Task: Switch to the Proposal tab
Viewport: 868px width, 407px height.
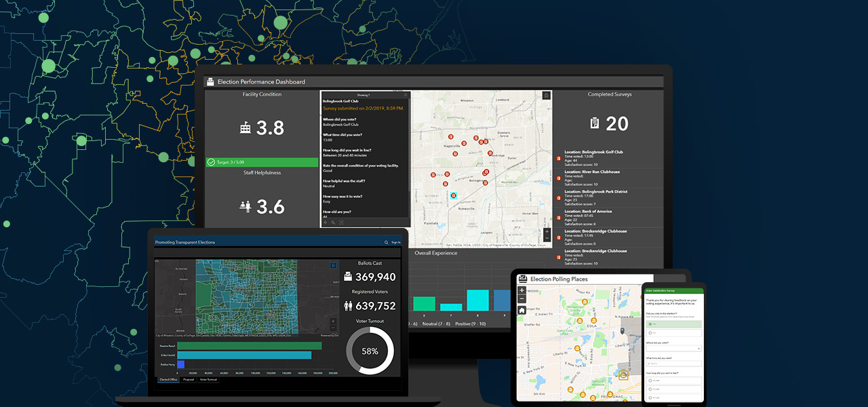Action: click(189, 379)
